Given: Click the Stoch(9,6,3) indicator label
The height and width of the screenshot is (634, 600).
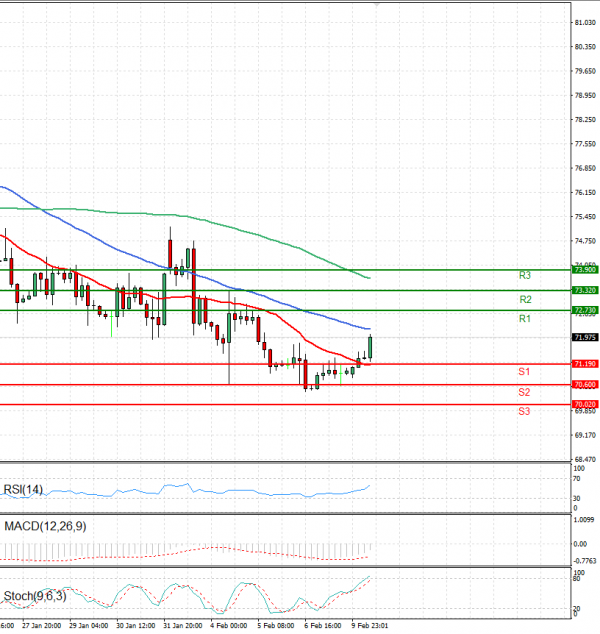Looking at the screenshot, I should coord(35,596).
